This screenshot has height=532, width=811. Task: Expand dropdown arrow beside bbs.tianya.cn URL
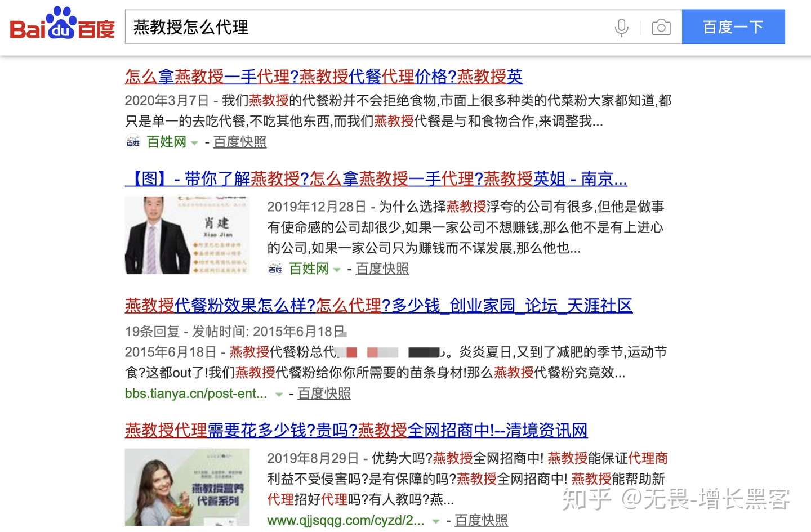278,395
